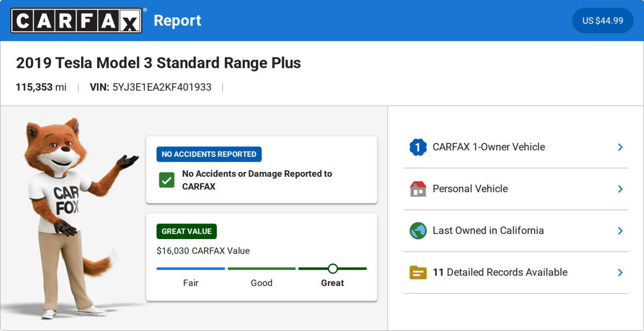Expand Last Owned in California chevron
644x331 pixels.
click(x=620, y=231)
